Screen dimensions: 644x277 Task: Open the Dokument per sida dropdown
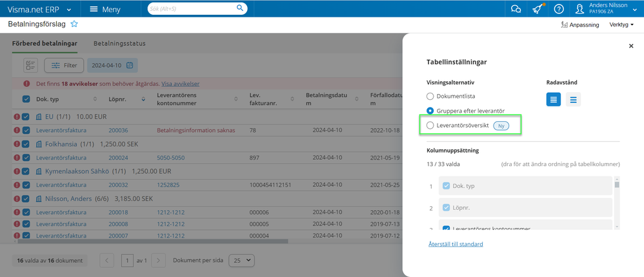tap(241, 260)
